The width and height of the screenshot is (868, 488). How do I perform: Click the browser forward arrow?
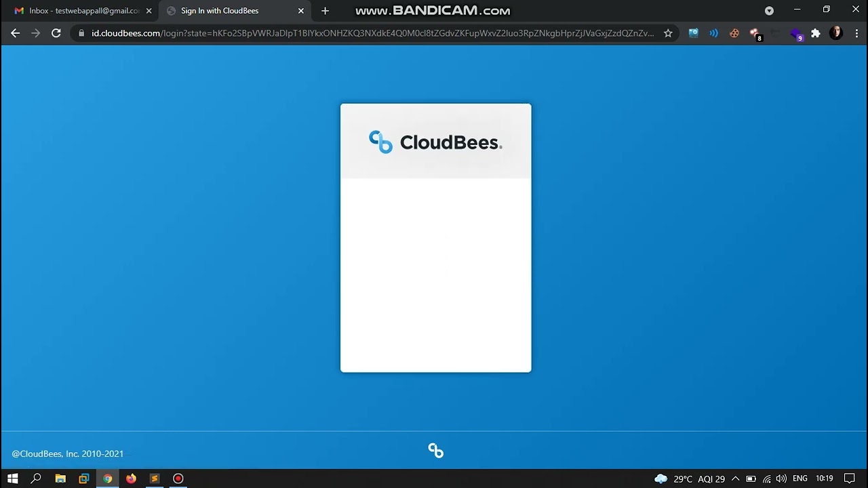coord(36,33)
